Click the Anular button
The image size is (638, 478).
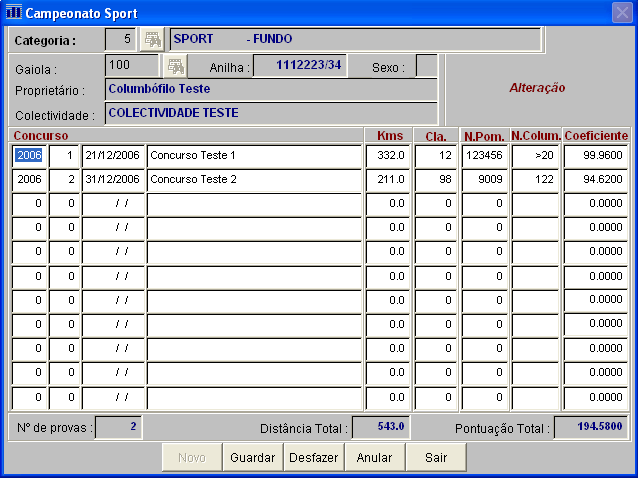click(375, 457)
